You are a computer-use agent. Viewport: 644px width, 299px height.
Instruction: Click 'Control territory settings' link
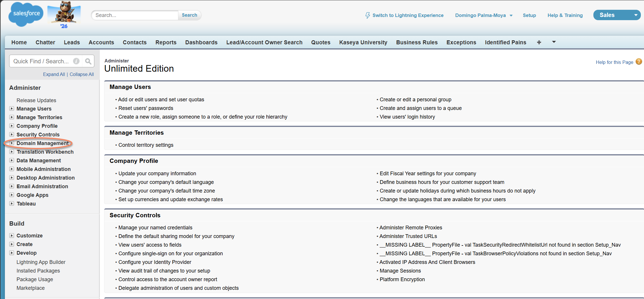pos(146,145)
